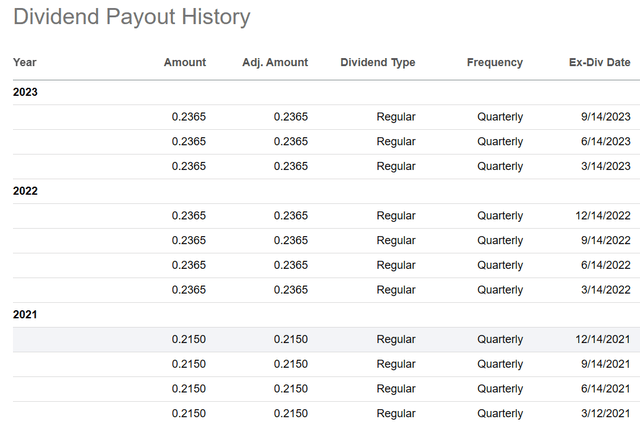This screenshot has width=640, height=424.
Task: Click the Dividend Payout History title
Action: pos(131,17)
